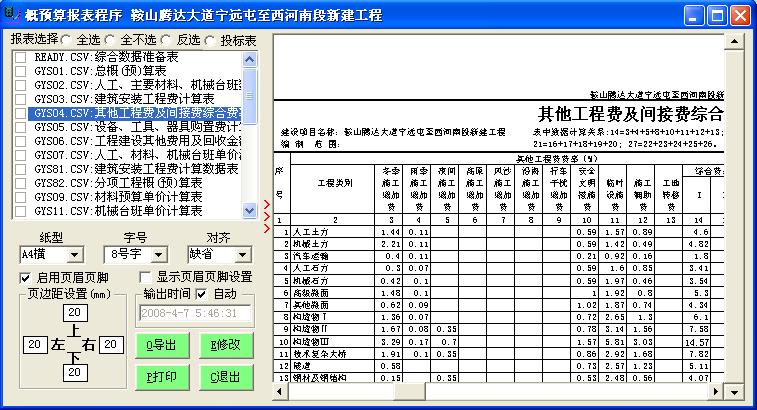This screenshot has height=410, width=757.
Task: Click the O导出 export button
Action: click(x=162, y=345)
